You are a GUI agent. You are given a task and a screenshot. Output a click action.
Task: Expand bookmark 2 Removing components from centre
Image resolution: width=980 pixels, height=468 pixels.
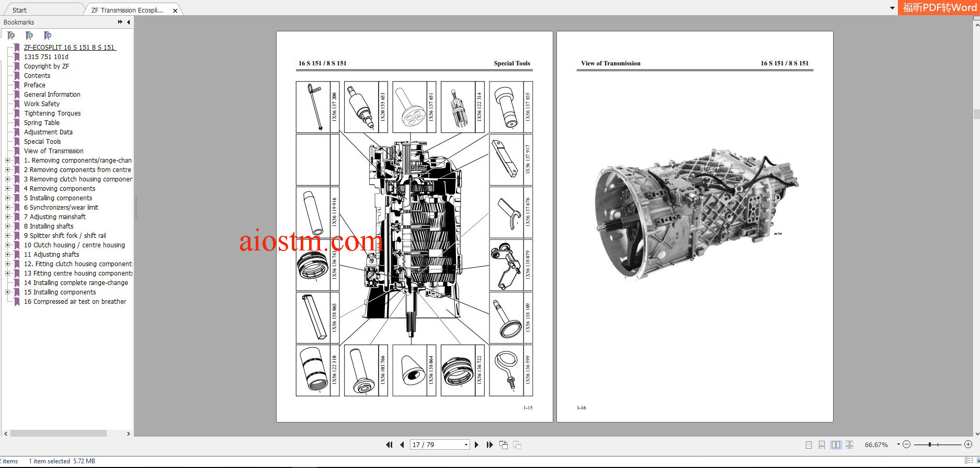tap(7, 170)
